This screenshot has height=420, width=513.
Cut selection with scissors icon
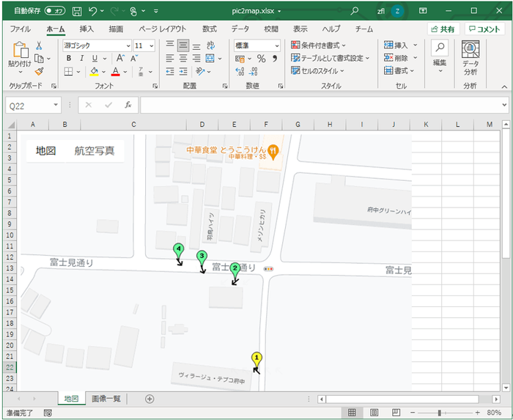pos(39,45)
